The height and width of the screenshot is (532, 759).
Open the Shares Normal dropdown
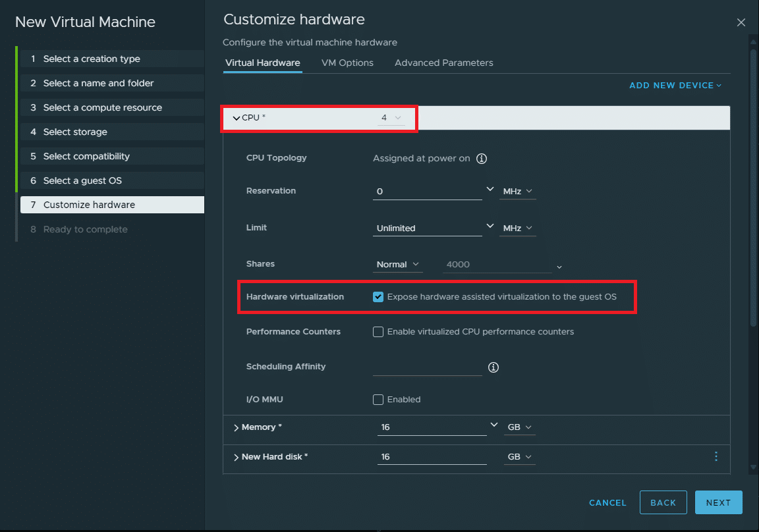point(397,265)
